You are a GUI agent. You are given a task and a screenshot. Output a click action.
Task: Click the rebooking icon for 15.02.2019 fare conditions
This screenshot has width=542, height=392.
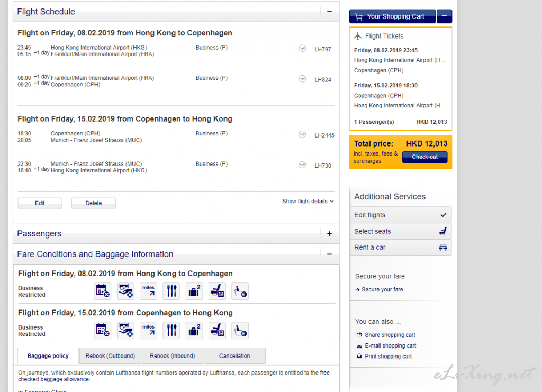tap(103, 331)
